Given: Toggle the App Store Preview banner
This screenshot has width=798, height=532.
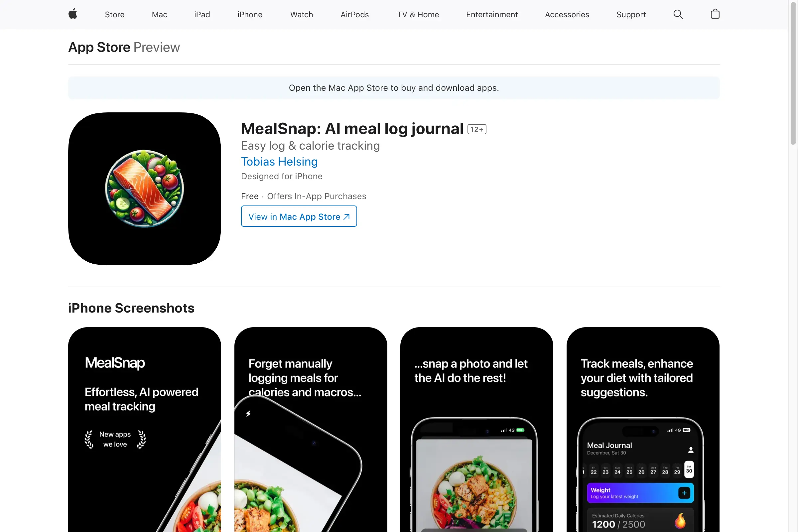Looking at the screenshot, I should tap(124, 46).
